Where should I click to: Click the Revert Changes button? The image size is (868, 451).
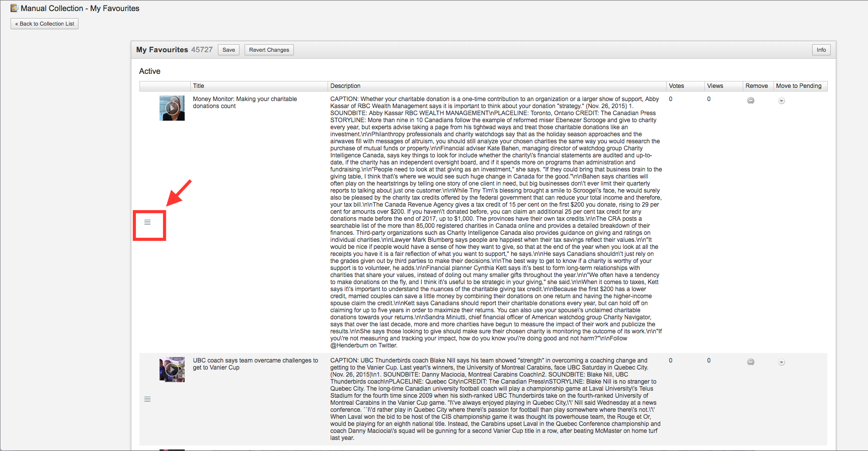[269, 50]
